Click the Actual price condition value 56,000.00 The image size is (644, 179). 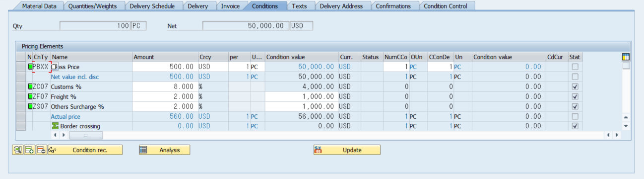pyautogui.click(x=302, y=116)
